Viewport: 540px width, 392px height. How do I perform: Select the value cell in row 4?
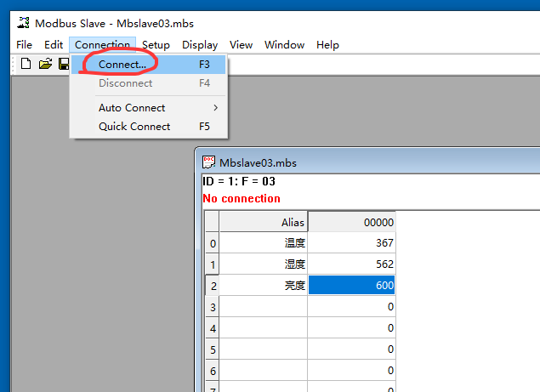coord(351,328)
